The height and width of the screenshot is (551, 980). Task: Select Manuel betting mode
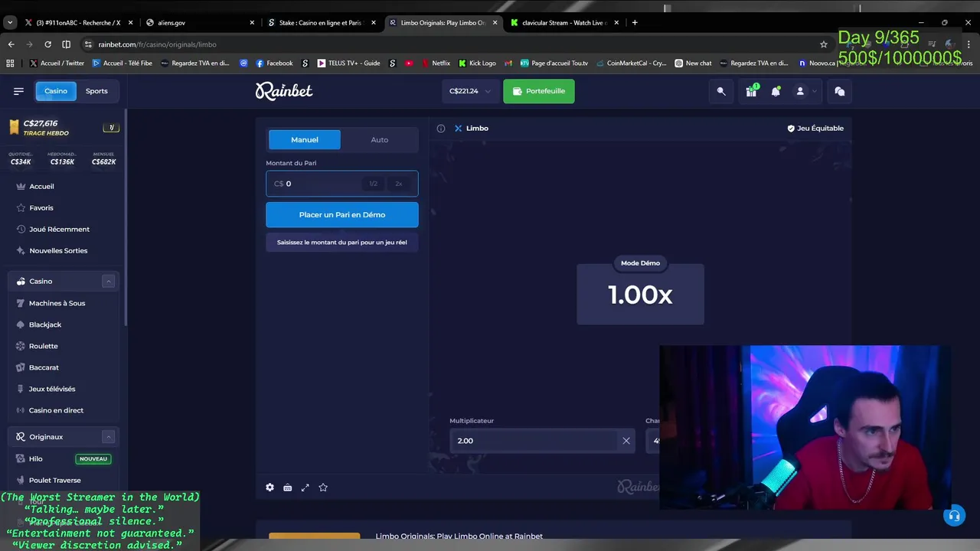click(x=305, y=139)
